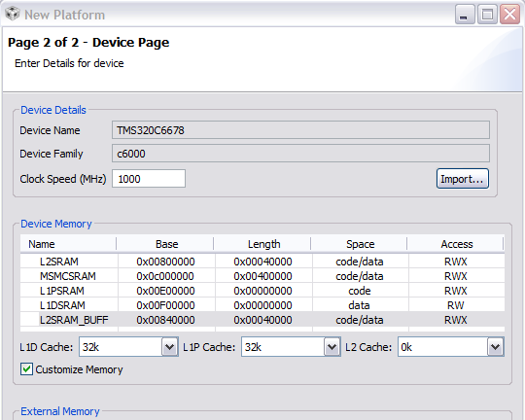525x420 pixels.
Task: Select the L1PSRAM row name
Action: point(62,291)
